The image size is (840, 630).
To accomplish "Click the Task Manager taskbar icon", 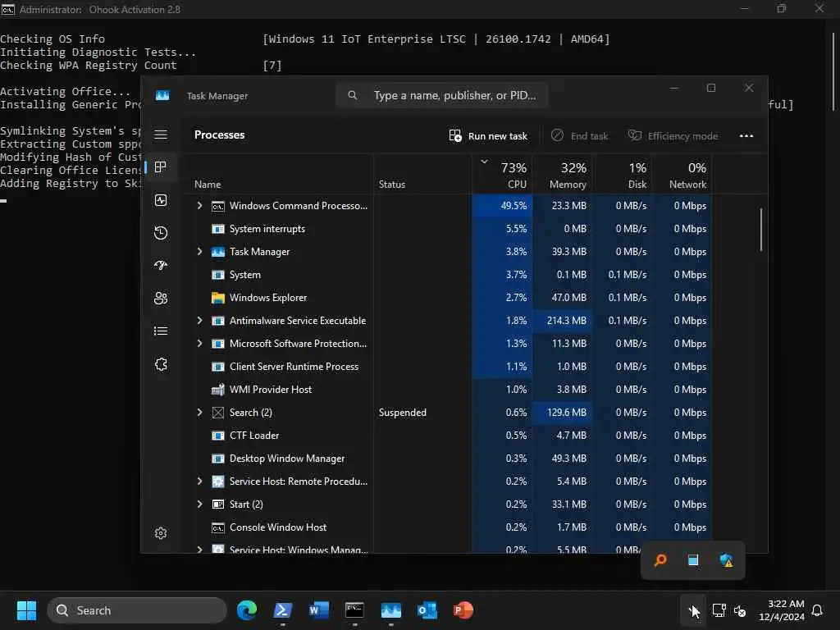I will click(x=391, y=610).
